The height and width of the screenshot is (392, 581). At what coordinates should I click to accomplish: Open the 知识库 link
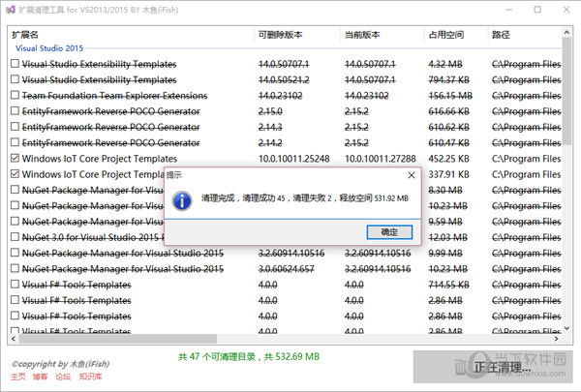pos(90,377)
